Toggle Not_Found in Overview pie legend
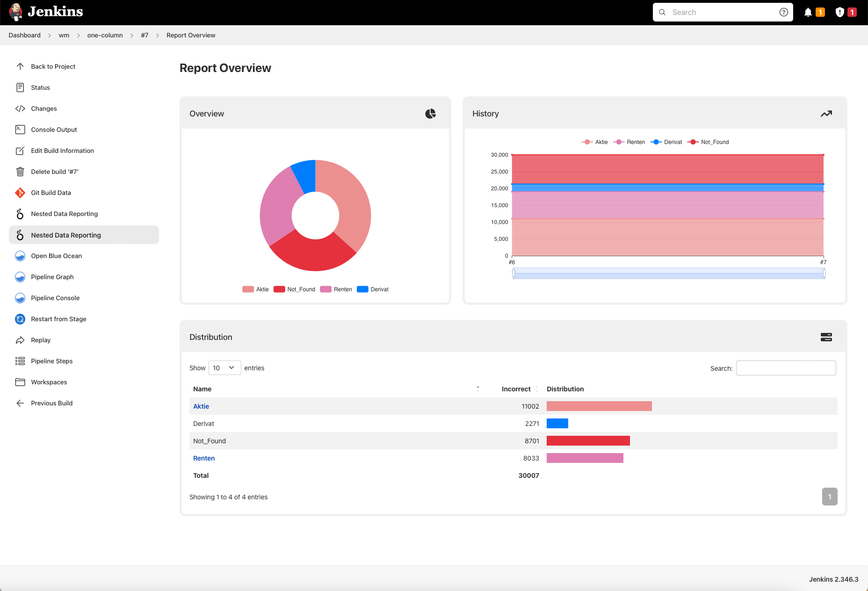Screen dimensions: 868x591 (x=295, y=289)
